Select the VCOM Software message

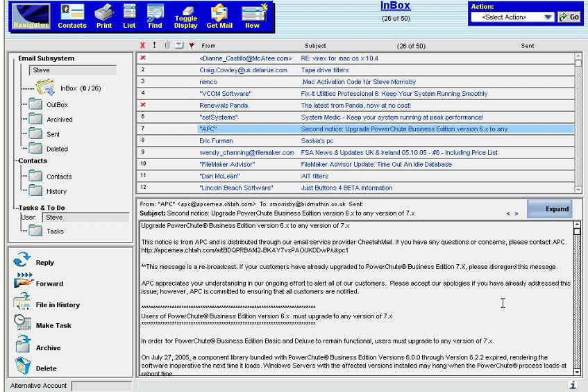[355, 94]
